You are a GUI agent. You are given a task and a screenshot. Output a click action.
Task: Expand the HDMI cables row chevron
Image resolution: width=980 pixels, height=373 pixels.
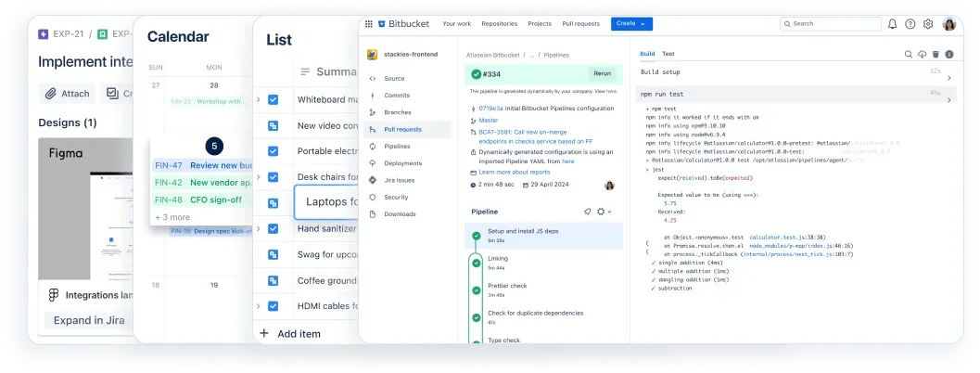coord(258,306)
